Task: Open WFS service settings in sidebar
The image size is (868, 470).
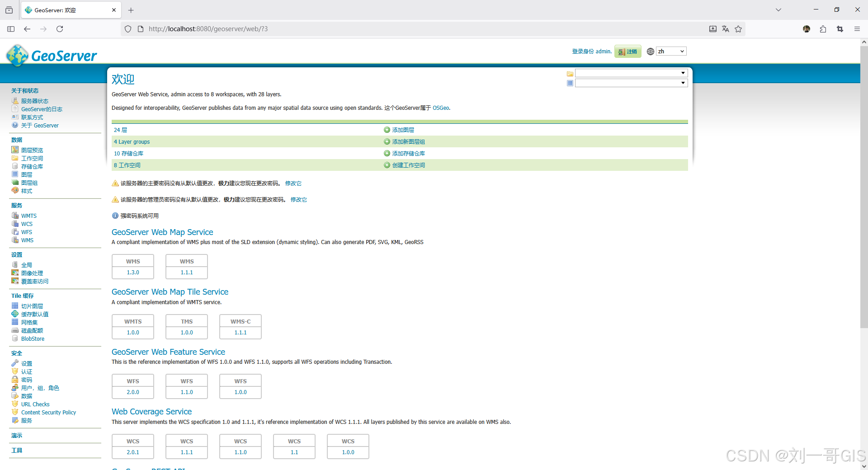Action: [x=27, y=232]
